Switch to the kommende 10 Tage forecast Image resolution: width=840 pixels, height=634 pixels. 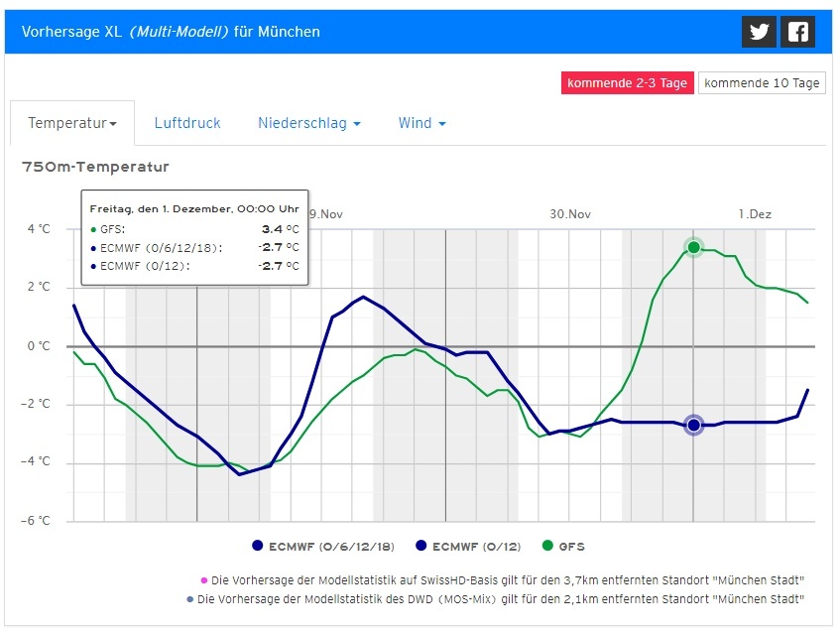762,83
